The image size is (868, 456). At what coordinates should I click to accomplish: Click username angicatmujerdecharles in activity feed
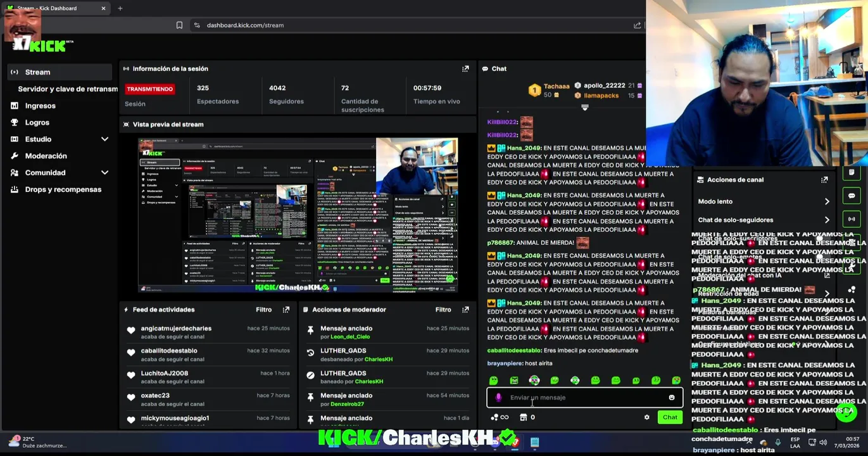[x=176, y=329]
